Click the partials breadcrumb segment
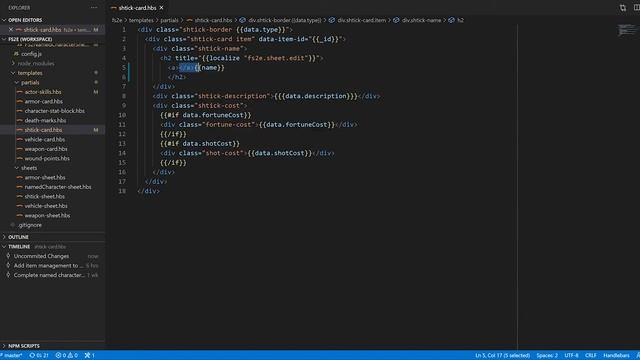The height and width of the screenshot is (360, 640). pyautogui.click(x=169, y=20)
